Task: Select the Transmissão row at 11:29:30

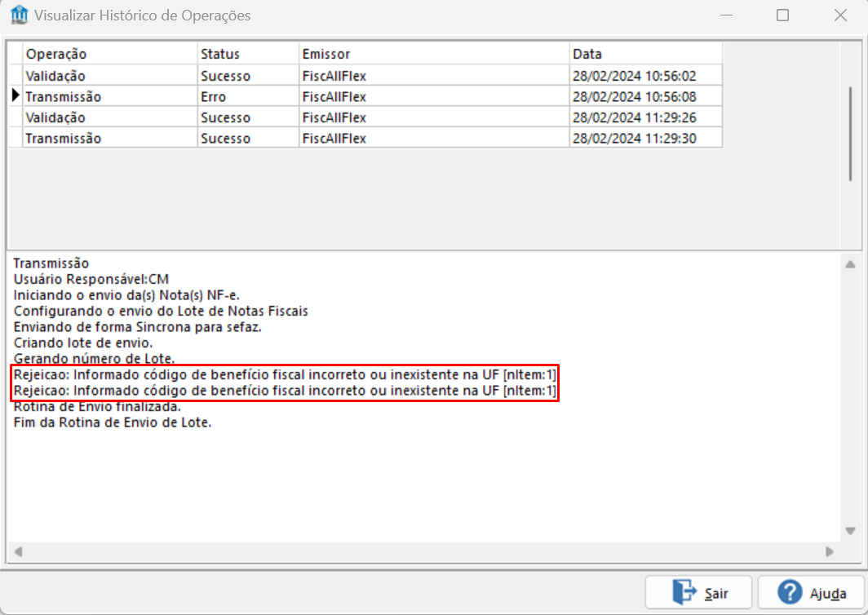Action: pos(366,138)
